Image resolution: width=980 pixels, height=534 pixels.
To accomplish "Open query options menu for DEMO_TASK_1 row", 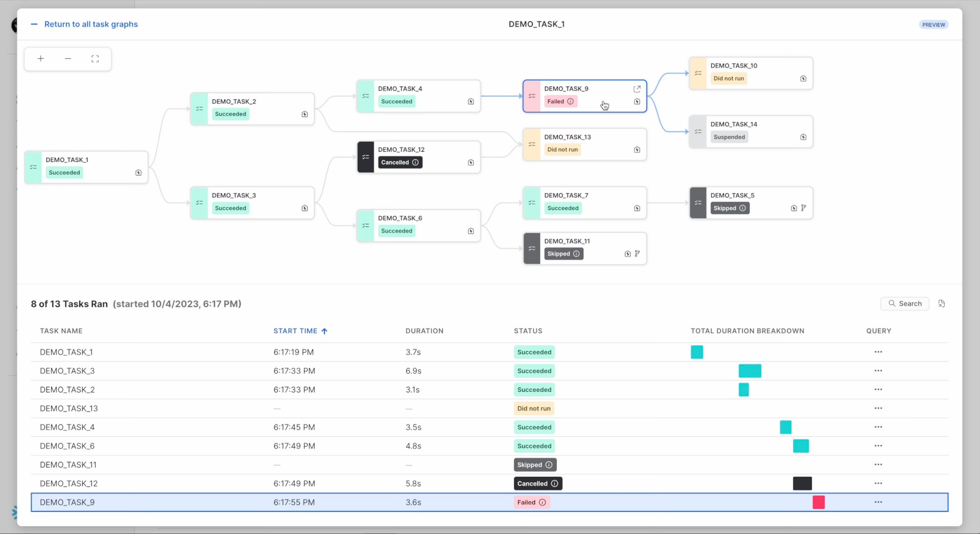I will pos(878,352).
